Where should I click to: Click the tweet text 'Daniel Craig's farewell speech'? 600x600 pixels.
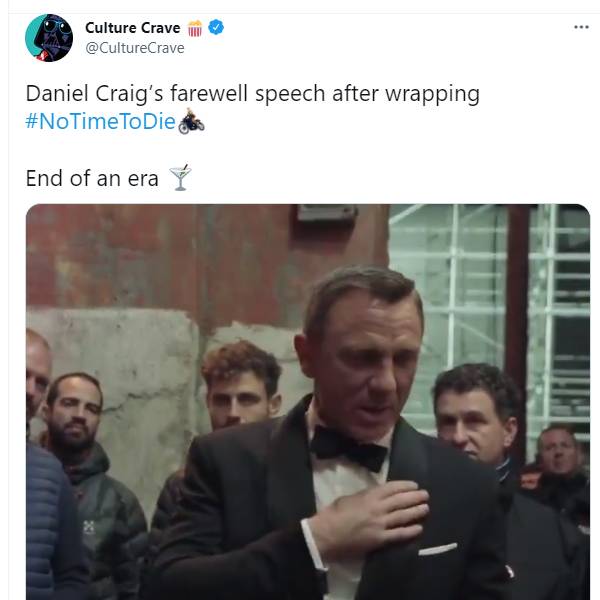[175, 94]
